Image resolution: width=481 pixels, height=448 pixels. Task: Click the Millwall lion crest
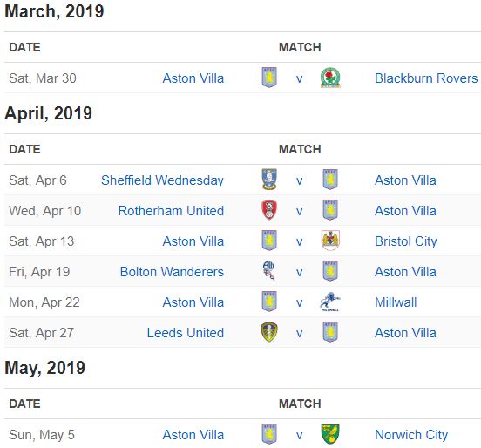coord(330,302)
